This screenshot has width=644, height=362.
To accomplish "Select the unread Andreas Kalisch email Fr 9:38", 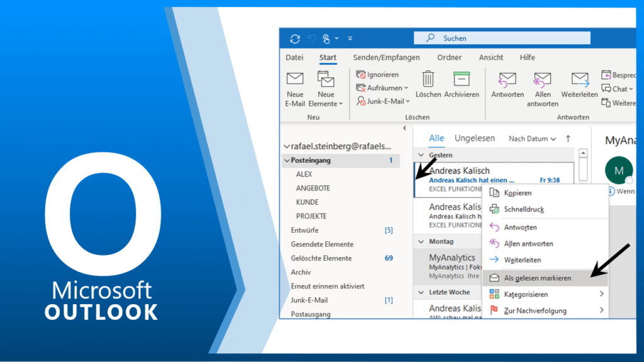I will coord(494,180).
